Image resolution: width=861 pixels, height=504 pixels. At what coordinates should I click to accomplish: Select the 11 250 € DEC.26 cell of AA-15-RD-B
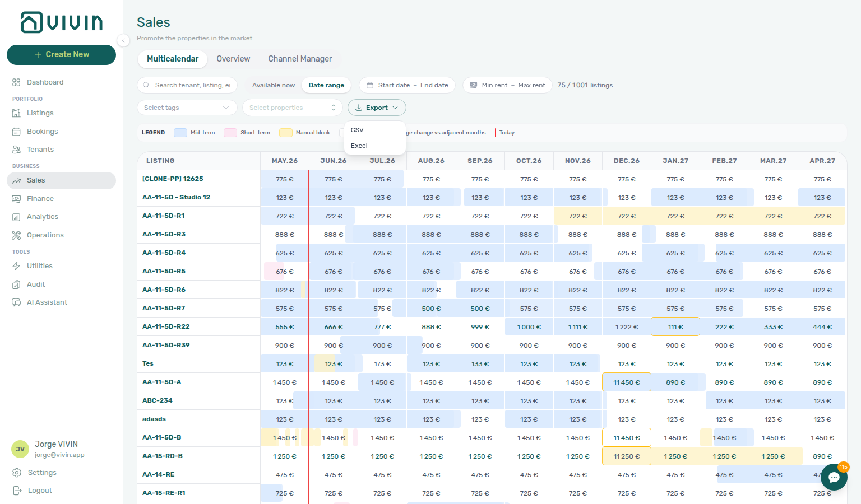click(627, 456)
